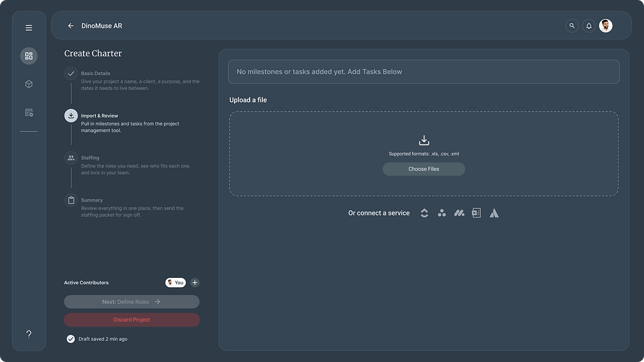Click the Choose Files button
This screenshot has height=362, width=644.
pyautogui.click(x=424, y=169)
